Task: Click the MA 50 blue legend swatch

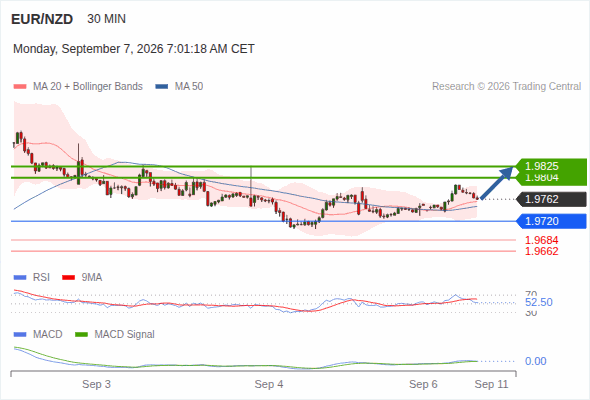Action: (x=162, y=87)
